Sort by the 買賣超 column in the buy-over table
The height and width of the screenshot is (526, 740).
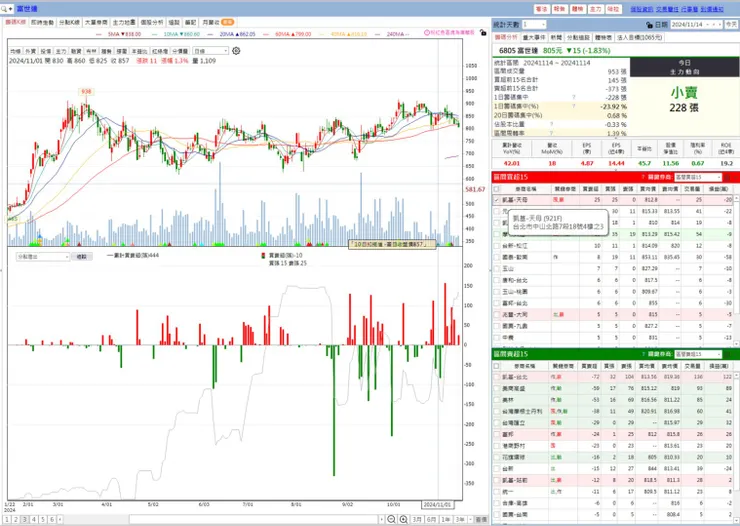590,189
